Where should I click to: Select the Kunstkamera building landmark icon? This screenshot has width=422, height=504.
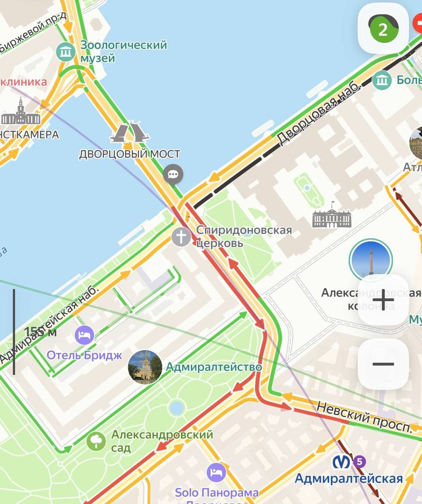pos(21,112)
